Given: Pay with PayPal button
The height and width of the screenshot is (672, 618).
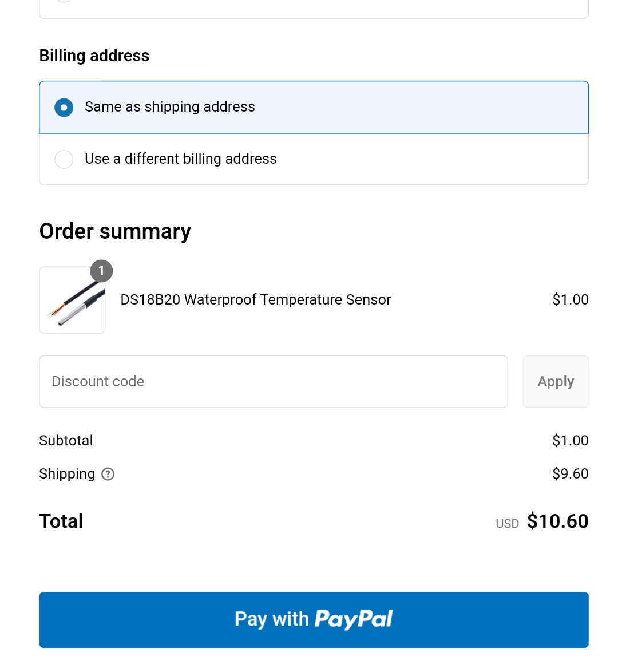Looking at the screenshot, I should [x=314, y=620].
